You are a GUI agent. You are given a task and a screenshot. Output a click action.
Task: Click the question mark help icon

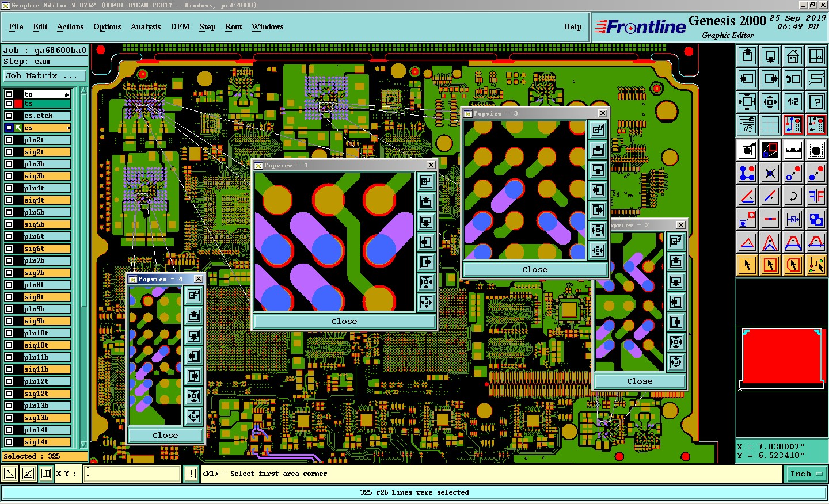[x=816, y=102]
